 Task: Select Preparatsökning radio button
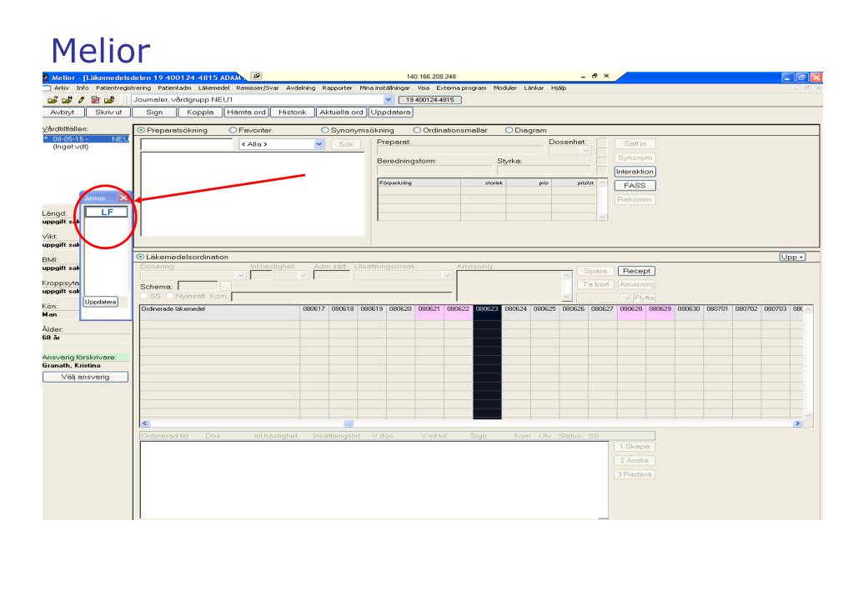pos(141,131)
